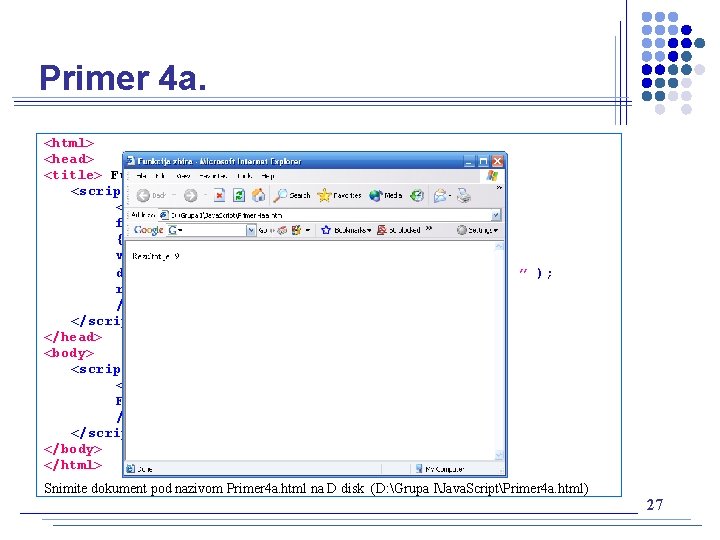The image size is (720, 540).
Task: Click inside the Google search field
Action: (x=214, y=230)
